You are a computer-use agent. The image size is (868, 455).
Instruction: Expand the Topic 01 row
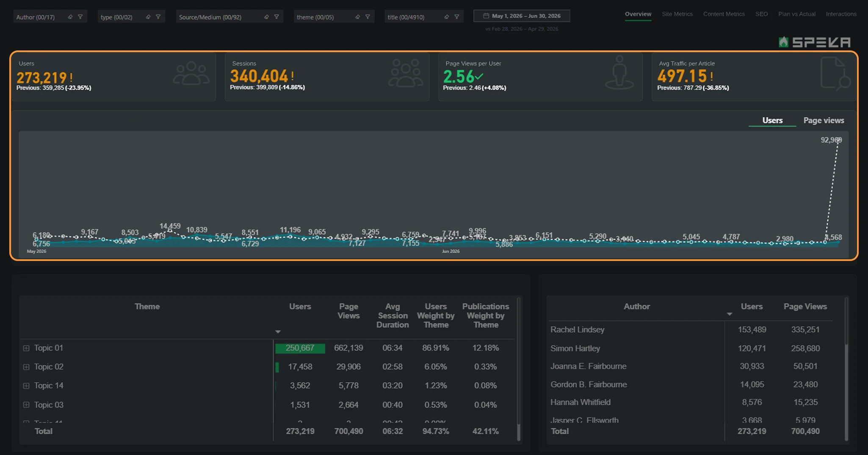(x=26, y=348)
